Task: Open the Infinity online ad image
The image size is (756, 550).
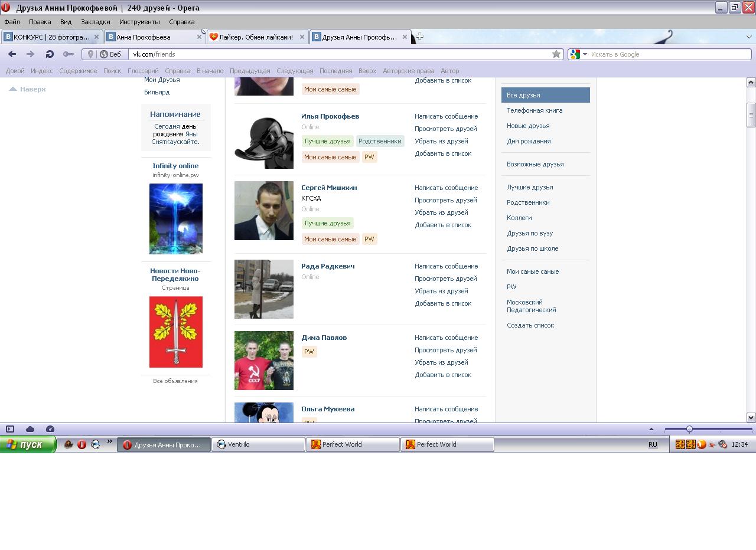Action: (176, 219)
